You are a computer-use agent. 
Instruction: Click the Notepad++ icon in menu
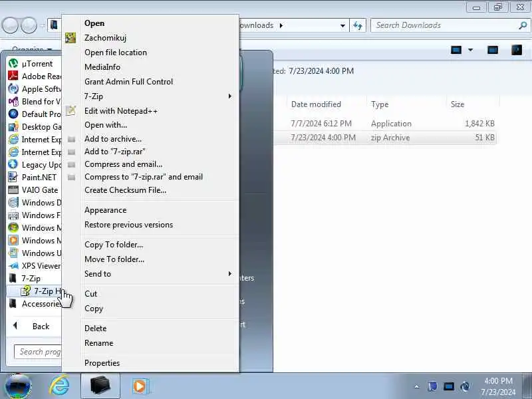pyautogui.click(x=70, y=110)
